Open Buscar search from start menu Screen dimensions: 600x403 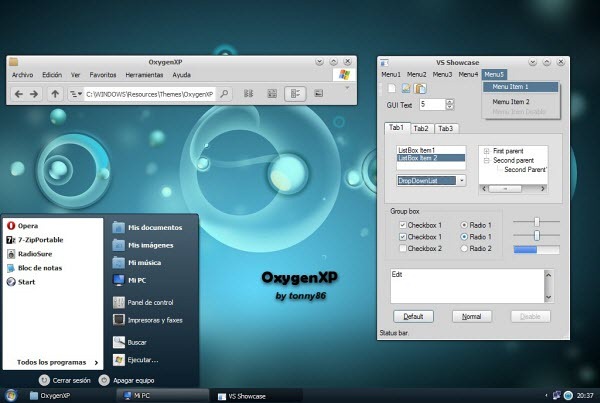130,342
